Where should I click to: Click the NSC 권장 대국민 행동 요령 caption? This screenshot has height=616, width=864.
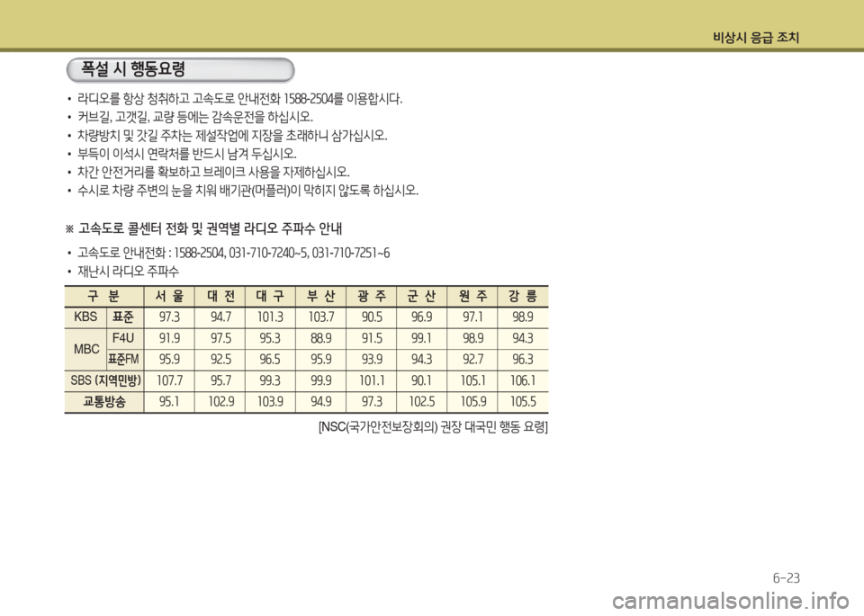tap(433, 427)
